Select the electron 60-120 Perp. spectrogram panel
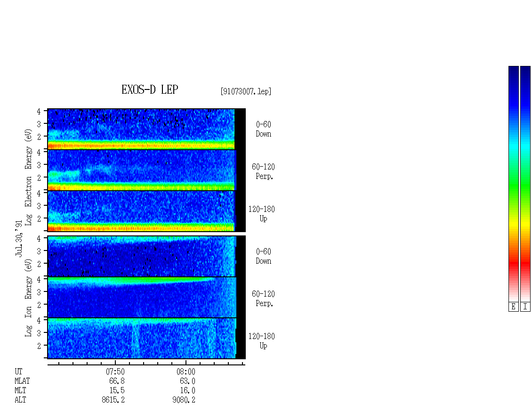The width and height of the screenshot is (532, 412). point(146,170)
